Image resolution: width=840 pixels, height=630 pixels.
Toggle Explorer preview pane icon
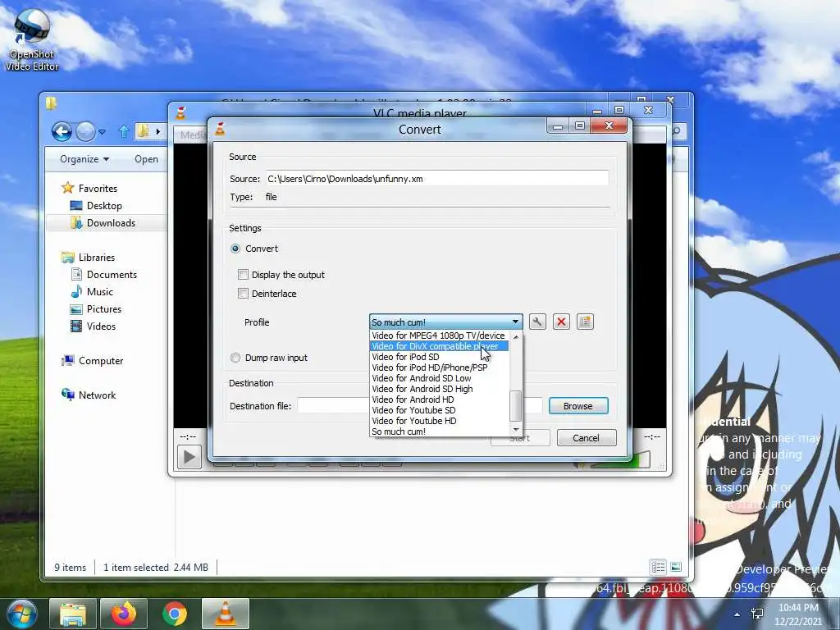pos(676,567)
